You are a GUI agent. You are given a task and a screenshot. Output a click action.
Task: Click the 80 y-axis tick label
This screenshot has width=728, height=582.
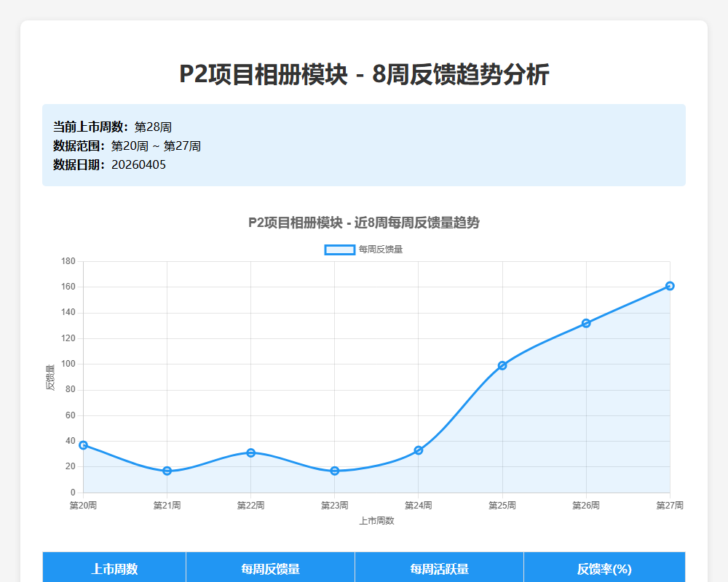coord(71,389)
